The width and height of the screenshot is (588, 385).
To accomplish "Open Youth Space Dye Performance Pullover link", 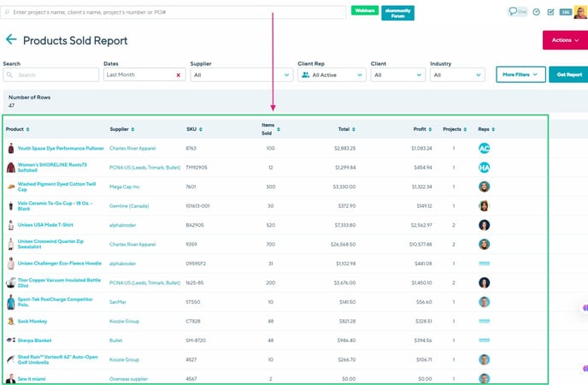I will pos(60,148).
